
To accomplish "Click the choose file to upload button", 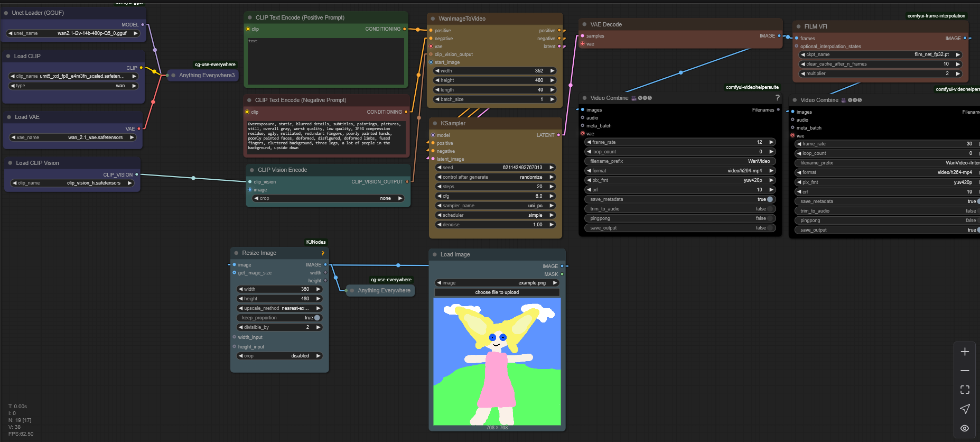I will tap(497, 292).
